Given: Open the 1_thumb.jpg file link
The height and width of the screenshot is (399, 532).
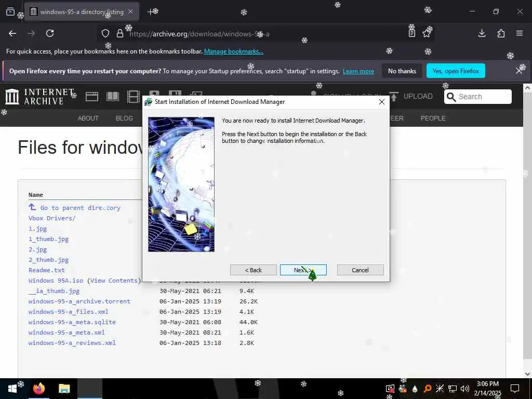Looking at the screenshot, I should point(48,239).
